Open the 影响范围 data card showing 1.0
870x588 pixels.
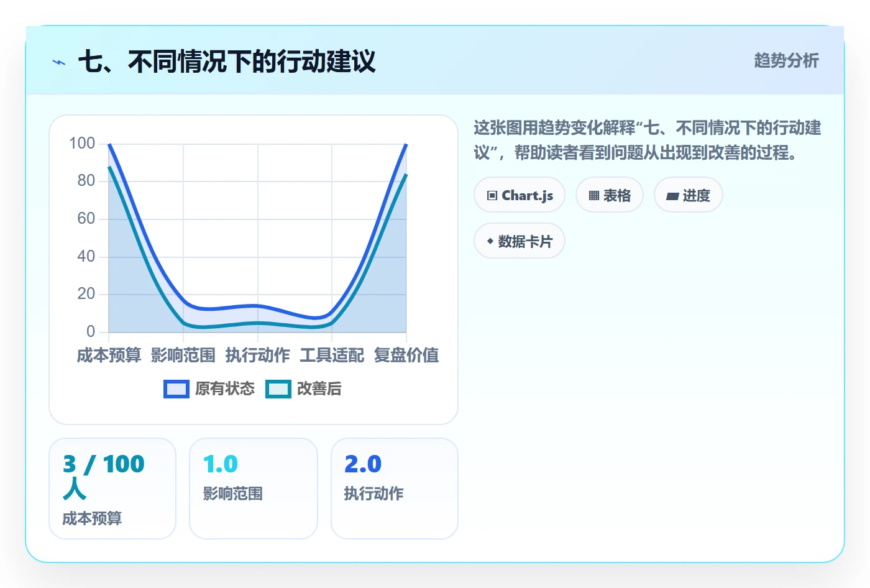[254, 489]
